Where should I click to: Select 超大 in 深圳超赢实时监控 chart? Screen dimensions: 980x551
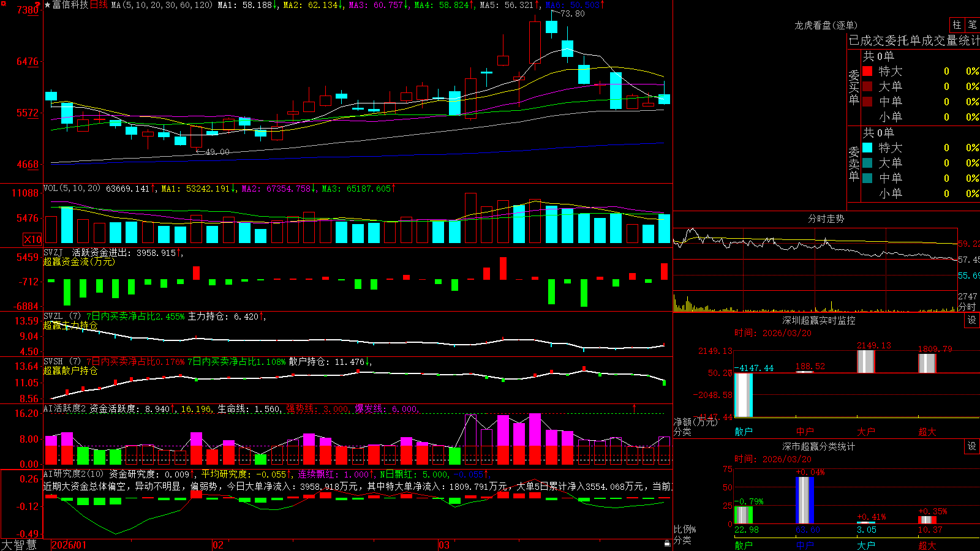pyautogui.click(x=927, y=432)
